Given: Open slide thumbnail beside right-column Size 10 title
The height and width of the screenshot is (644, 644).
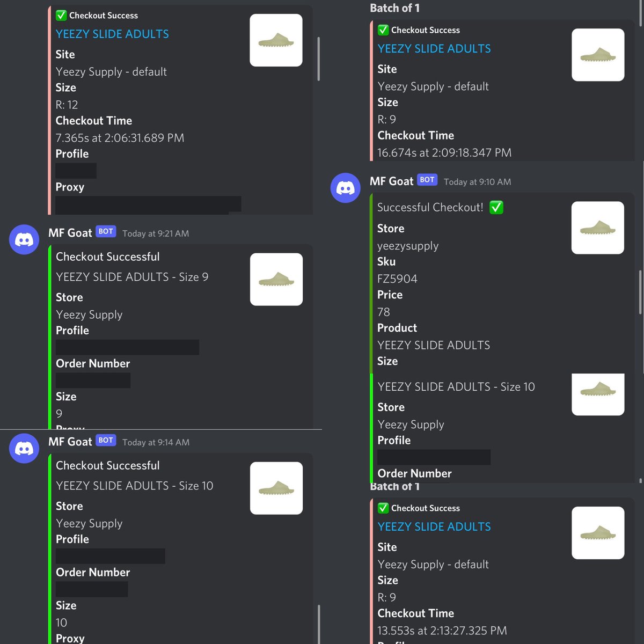Looking at the screenshot, I should (598, 394).
